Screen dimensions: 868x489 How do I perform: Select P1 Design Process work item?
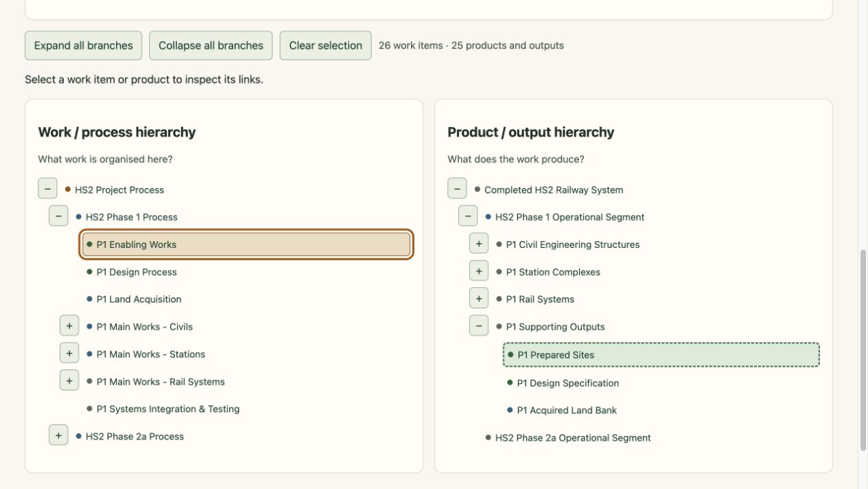(x=137, y=272)
